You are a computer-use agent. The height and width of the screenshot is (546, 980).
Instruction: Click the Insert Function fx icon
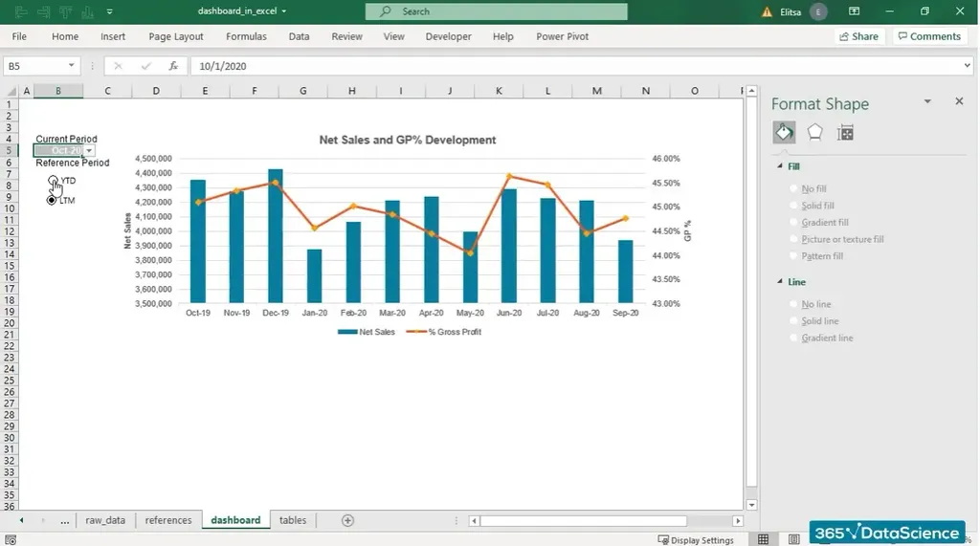point(173,66)
